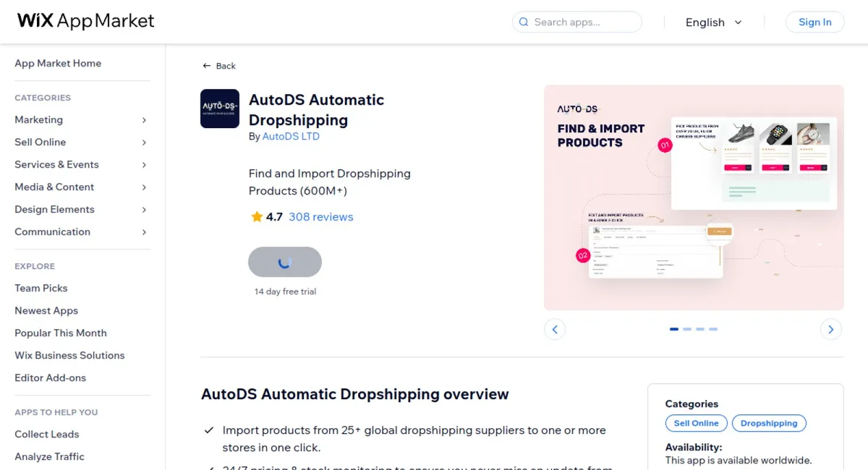868x470 pixels.
Task: Open Analyze Traffic apps
Action: (49, 456)
